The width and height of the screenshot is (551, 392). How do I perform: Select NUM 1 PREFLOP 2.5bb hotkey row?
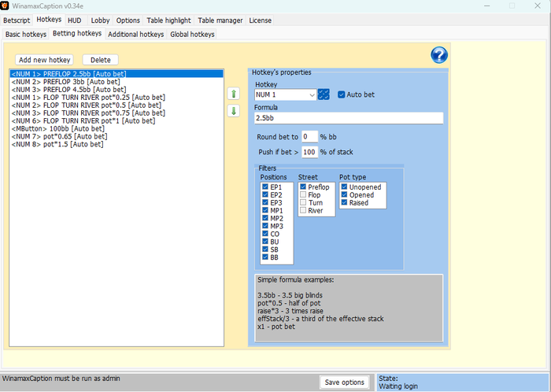[116, 74]
